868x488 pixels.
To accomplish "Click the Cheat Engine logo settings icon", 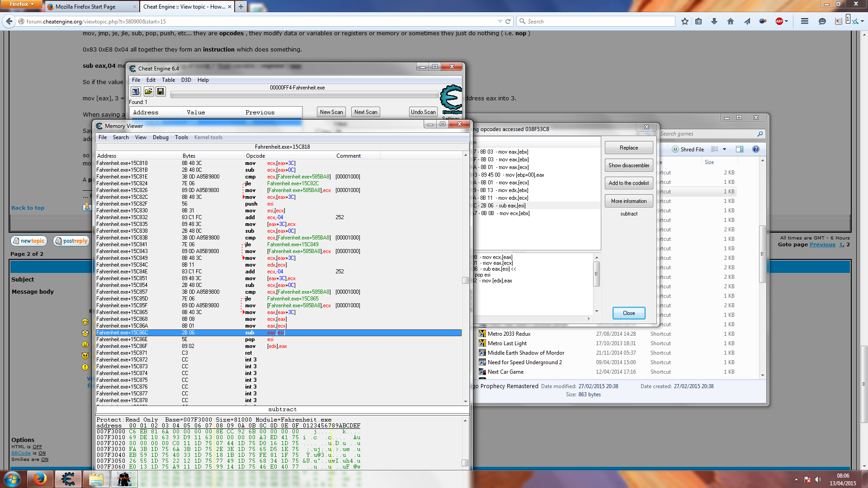I will coord(451,99).
